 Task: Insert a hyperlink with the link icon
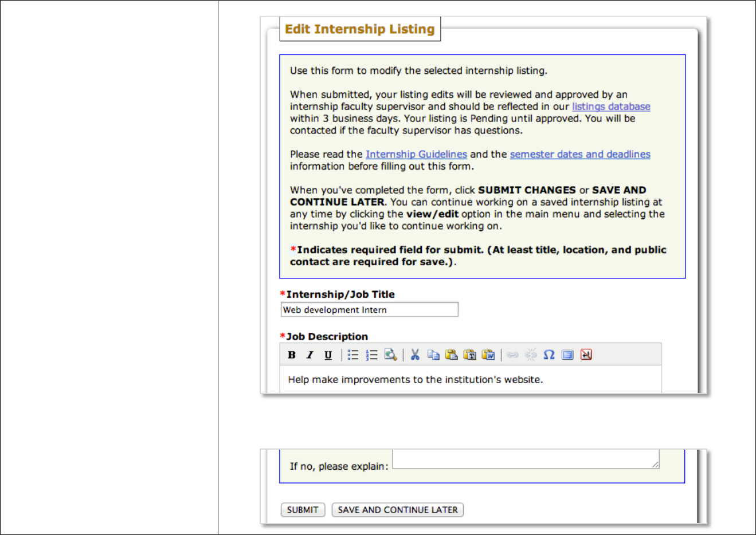click(513, 355)
